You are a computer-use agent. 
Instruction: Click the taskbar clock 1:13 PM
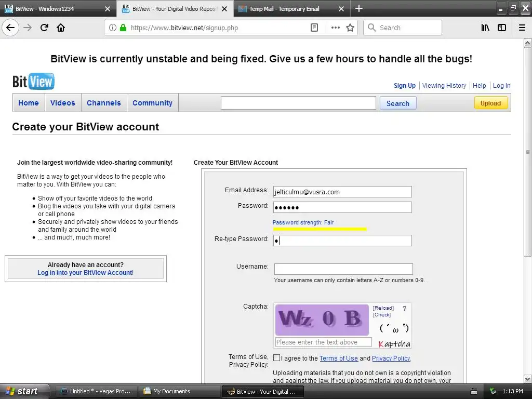point(513,392)
